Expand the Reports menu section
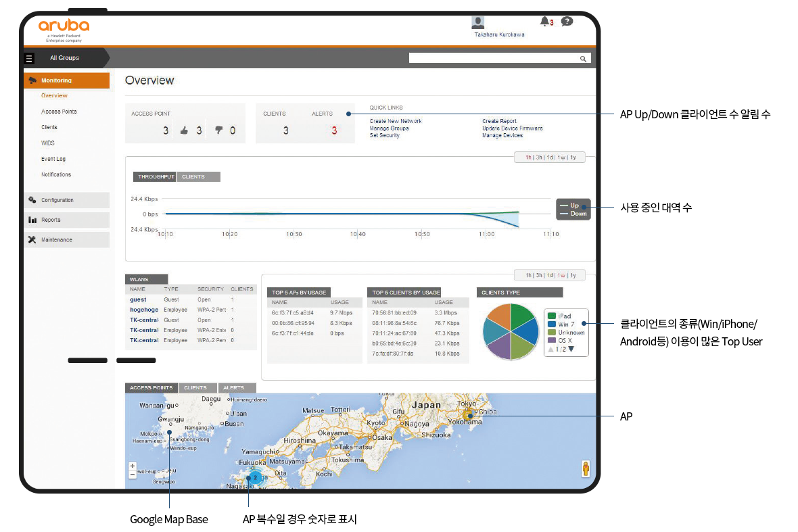Viewport: 798px width, 532px height. click(67, 220)
